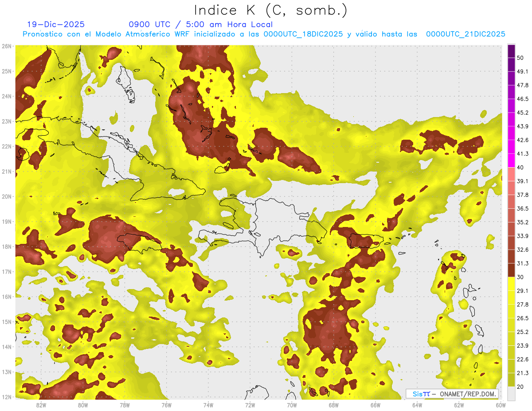Select the 14N latitude label
532x411 pixels.
(x=7, y=347)
